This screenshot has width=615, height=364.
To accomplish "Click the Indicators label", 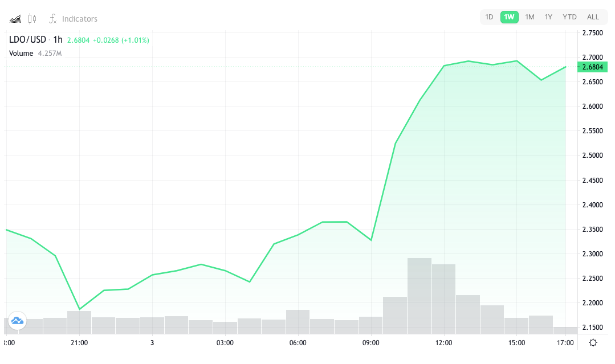I will point(80,19).
